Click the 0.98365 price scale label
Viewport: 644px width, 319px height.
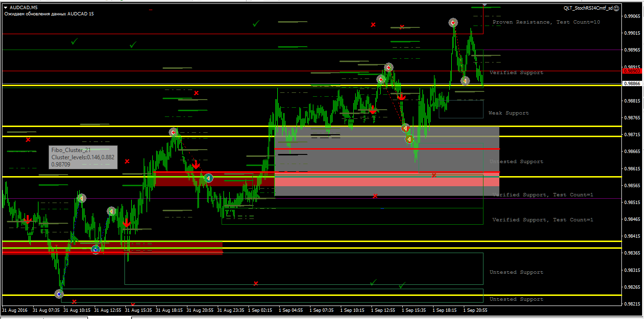tap(632, 253)
